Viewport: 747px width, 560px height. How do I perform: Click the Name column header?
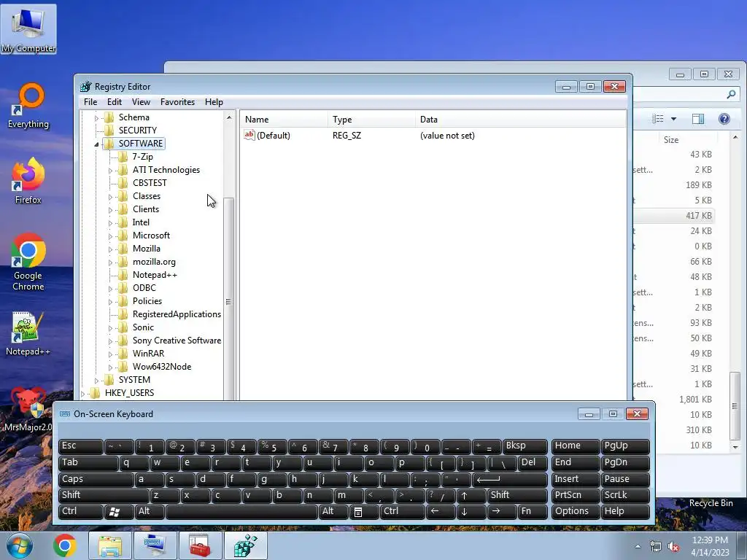tap(284, 120)
